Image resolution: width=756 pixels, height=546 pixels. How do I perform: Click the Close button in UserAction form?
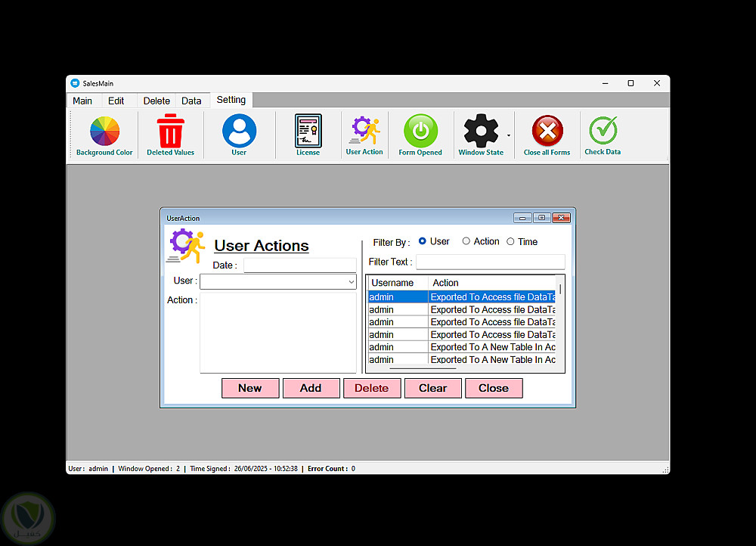(x=494, y=388)
